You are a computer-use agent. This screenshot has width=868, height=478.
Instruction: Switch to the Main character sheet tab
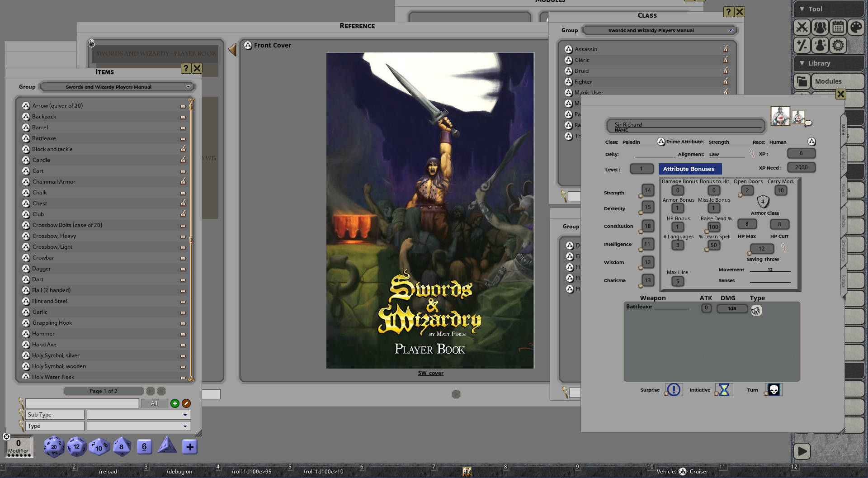pos(843,129)
